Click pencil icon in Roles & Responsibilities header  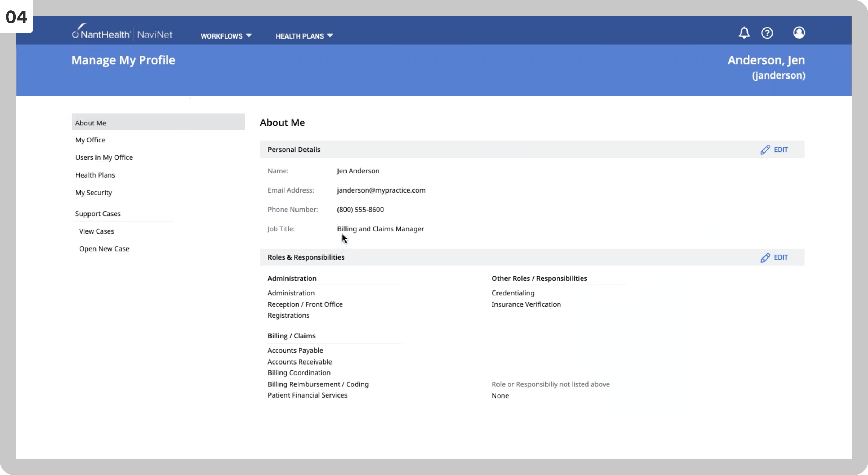[765, 257]
